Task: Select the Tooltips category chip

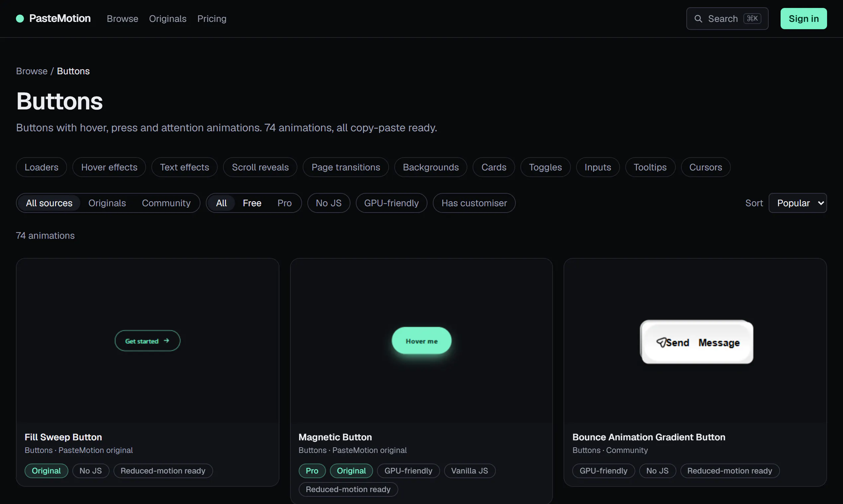Action: (x=650, y=167)
